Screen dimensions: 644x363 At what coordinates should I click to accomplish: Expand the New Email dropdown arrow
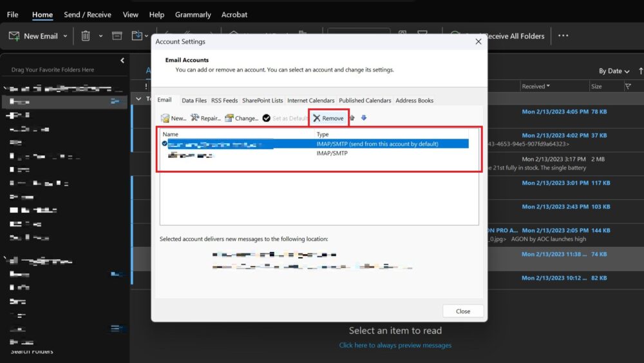(x=65, y=36)
